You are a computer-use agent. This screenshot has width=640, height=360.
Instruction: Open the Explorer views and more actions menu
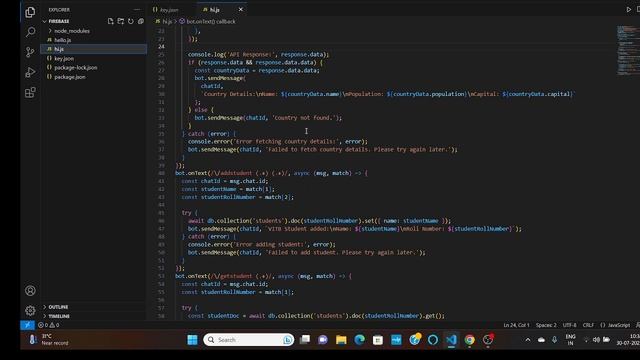(137, 9)
